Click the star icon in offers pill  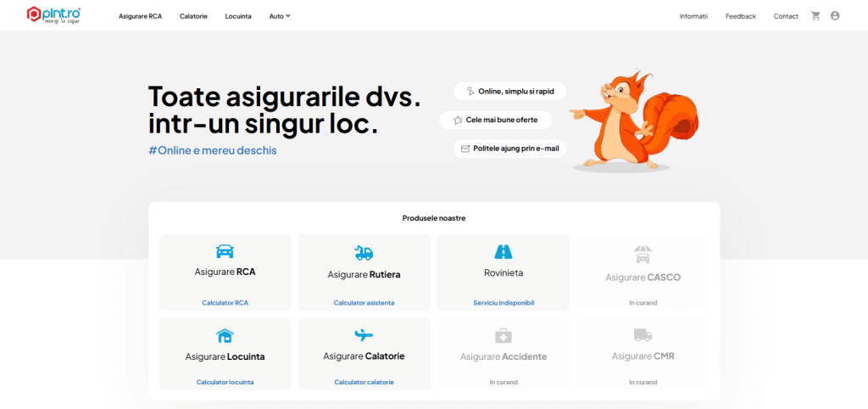(x=457, y=120)
